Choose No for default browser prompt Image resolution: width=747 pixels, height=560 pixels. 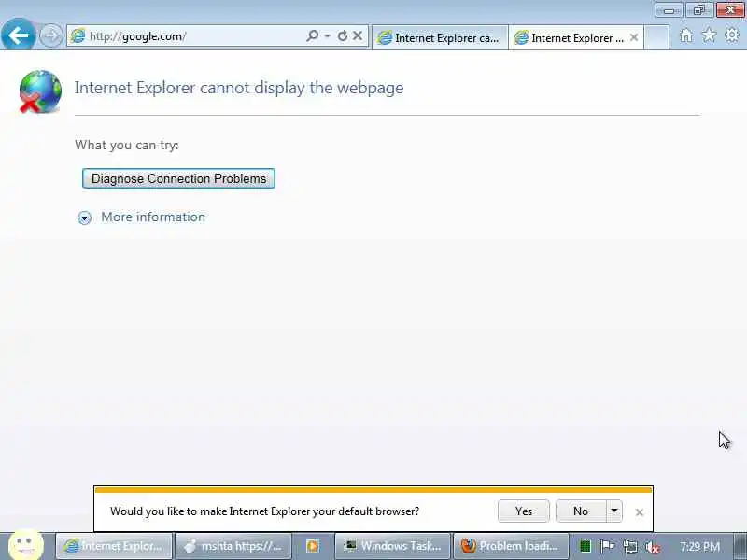[581, 511]
